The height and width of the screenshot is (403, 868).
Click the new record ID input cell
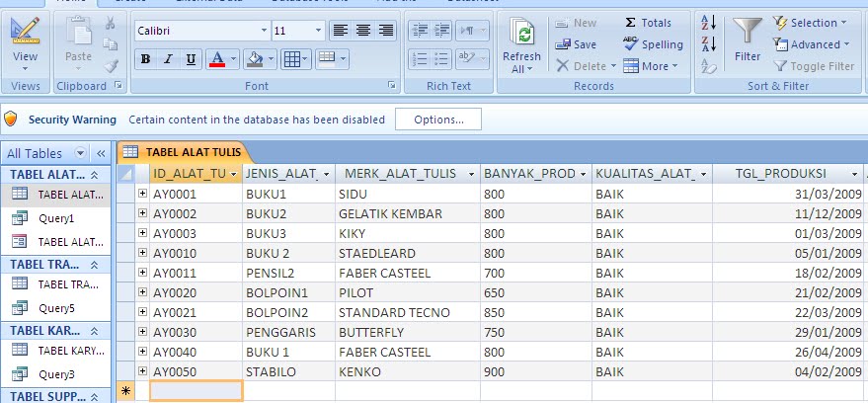tap(196, 391)
